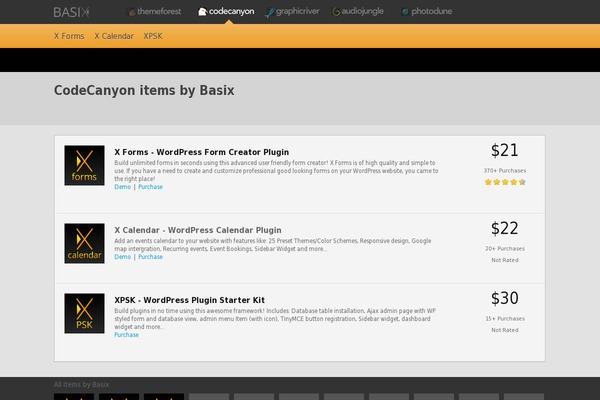600x400 pixels.
Task: Click the 20+ Purchases text
Action: tap(505, 249)
